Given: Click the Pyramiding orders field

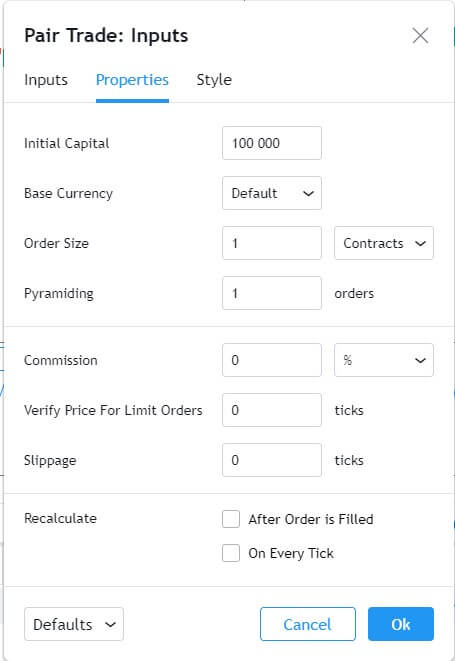Looking at the screenshot, I should (272, 293).
